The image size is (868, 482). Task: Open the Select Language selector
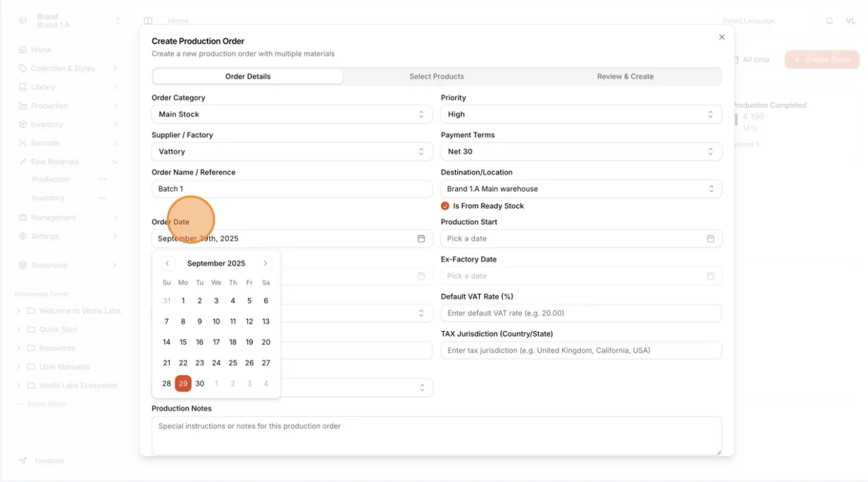[x=749, y=21]
